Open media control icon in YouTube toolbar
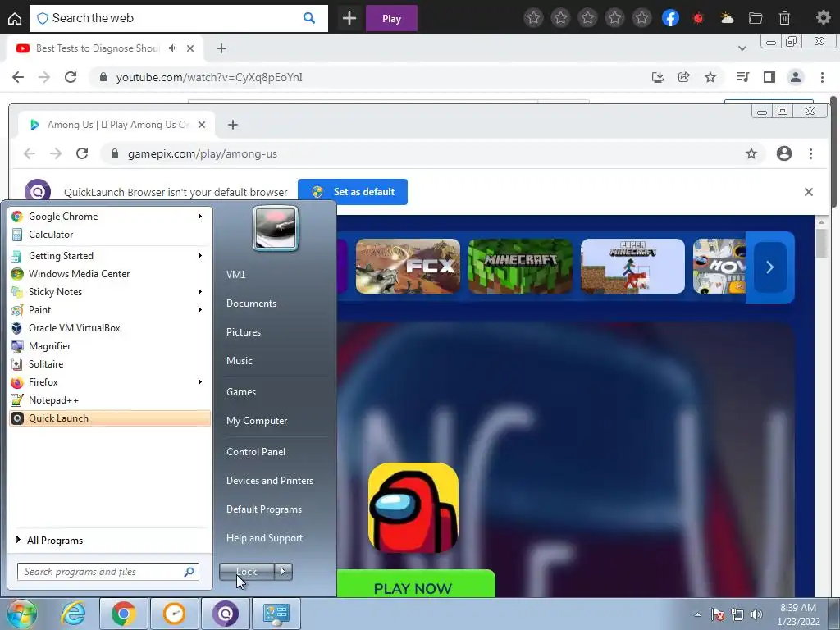 point(742,77)
